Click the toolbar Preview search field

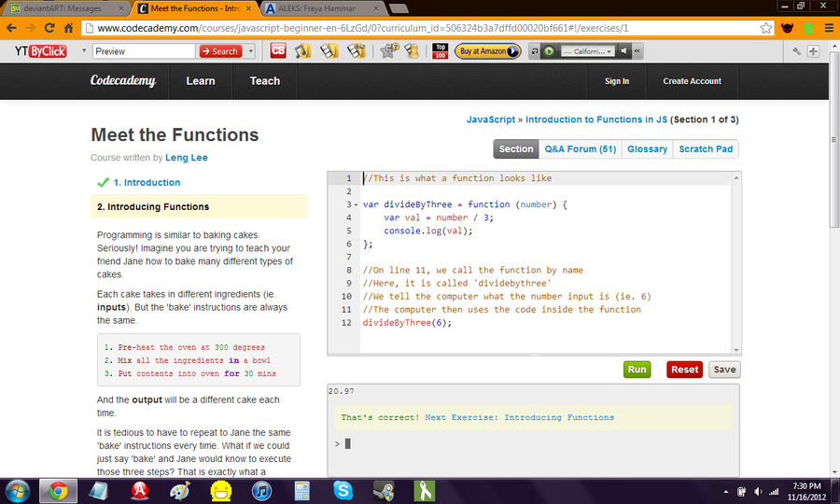[x=144, y=51]
